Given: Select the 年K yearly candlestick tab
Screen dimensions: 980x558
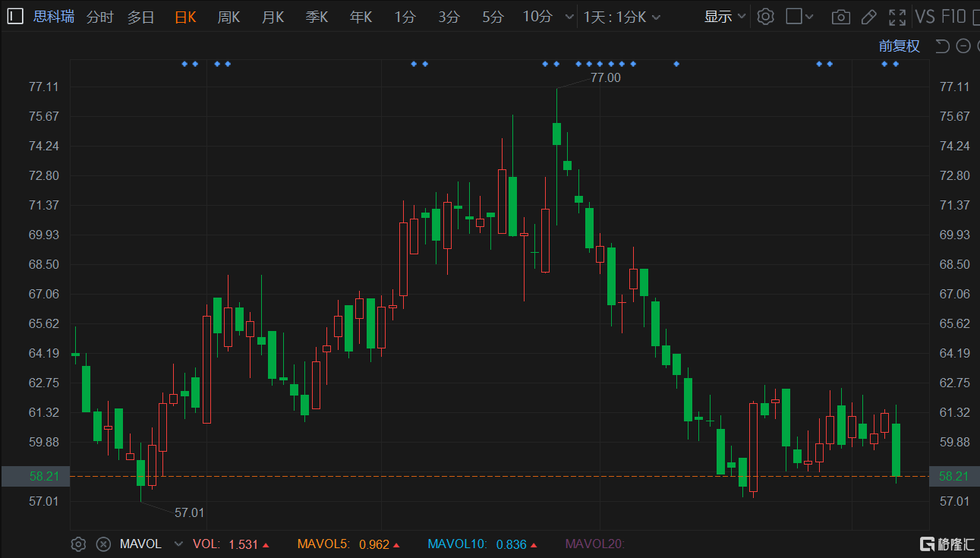Looking at the screenshot, I should pyautogui.click(x=361, y=17).
